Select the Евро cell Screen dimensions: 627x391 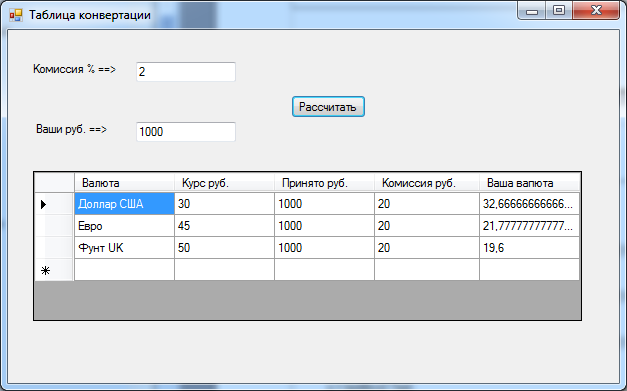tap(124, 226)
